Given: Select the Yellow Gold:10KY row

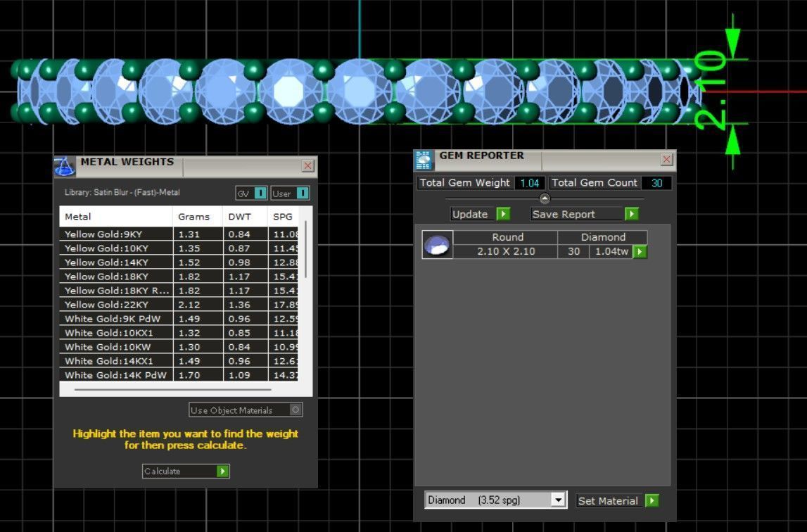Looking at the screenshot, I should [179, 248].
